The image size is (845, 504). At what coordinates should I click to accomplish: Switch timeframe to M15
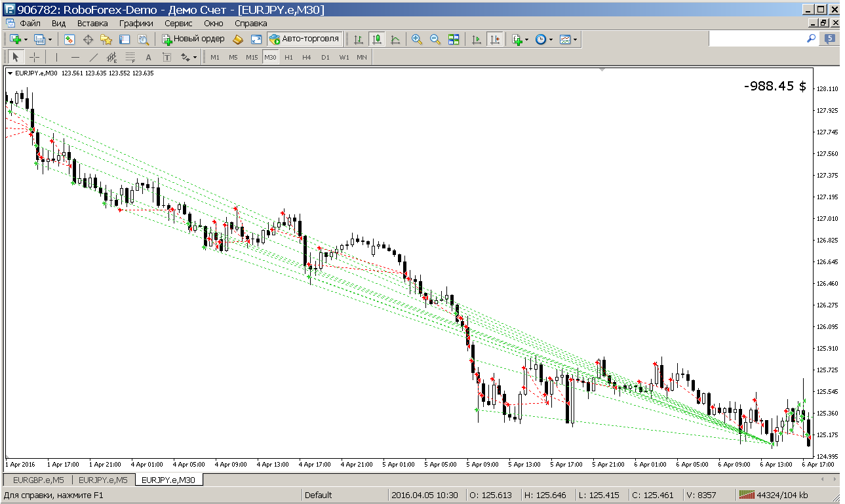pyautogui.click(x=252, y=57)
